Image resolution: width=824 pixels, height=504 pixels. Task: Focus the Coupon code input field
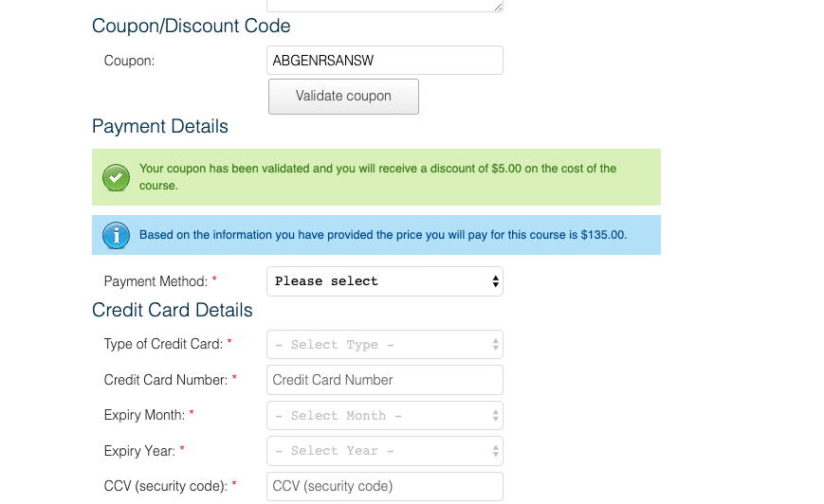tap(385, 61)
